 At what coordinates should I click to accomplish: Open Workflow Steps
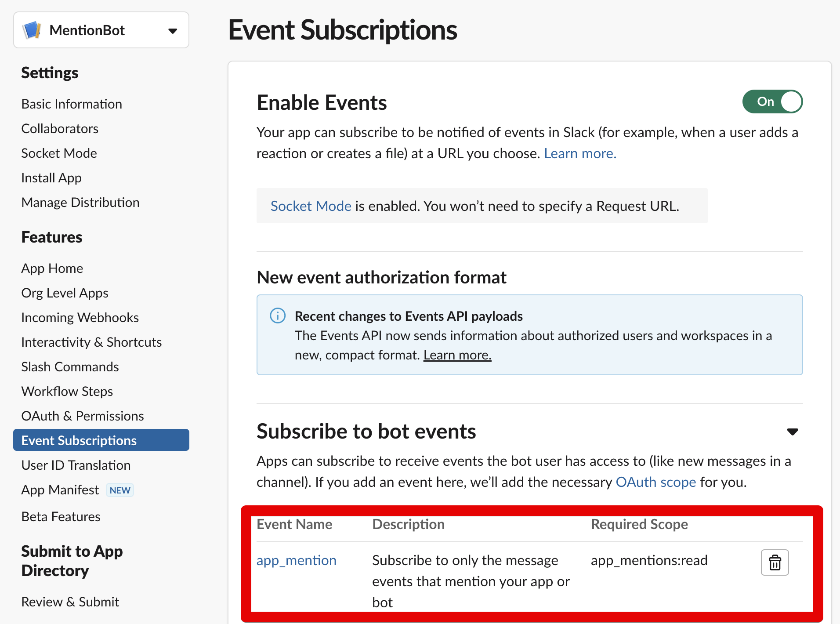(67, 392)
